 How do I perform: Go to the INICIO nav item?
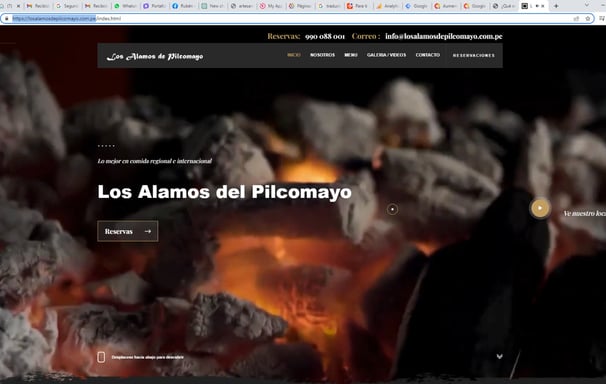(294, 55)
